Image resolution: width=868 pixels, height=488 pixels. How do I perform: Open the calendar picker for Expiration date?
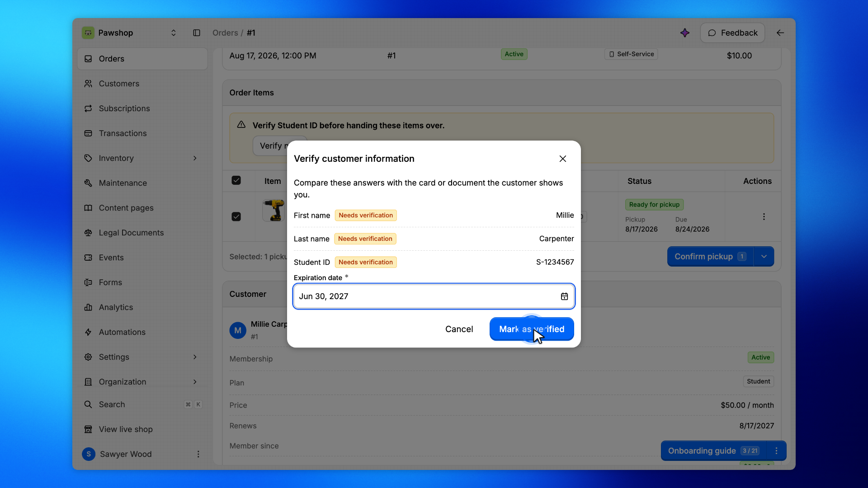(x=564, y=296)
